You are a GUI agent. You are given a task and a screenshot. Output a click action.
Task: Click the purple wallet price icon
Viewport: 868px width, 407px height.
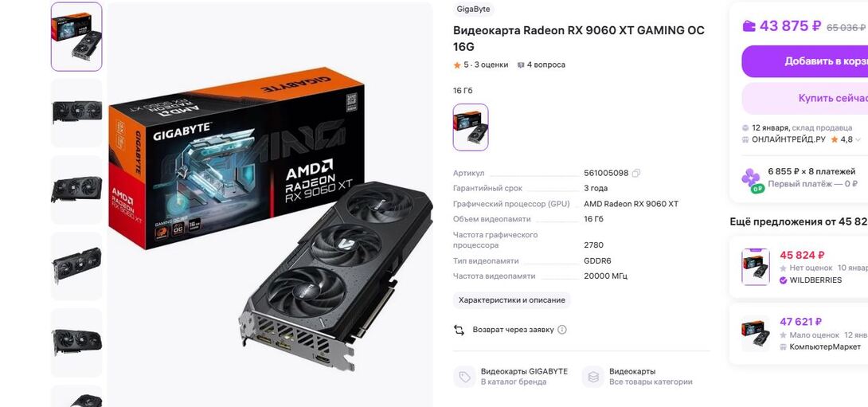point(749,26)
